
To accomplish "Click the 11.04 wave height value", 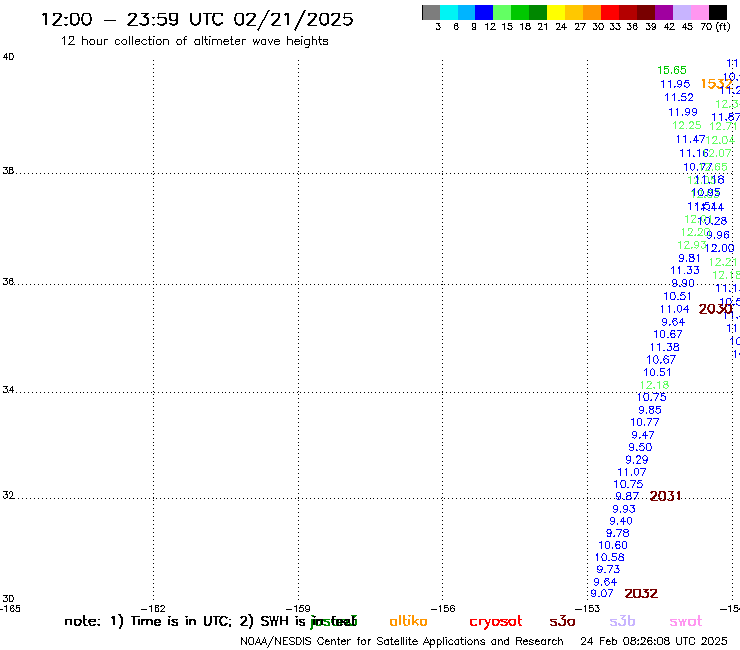I will click(x=674, y=309).
